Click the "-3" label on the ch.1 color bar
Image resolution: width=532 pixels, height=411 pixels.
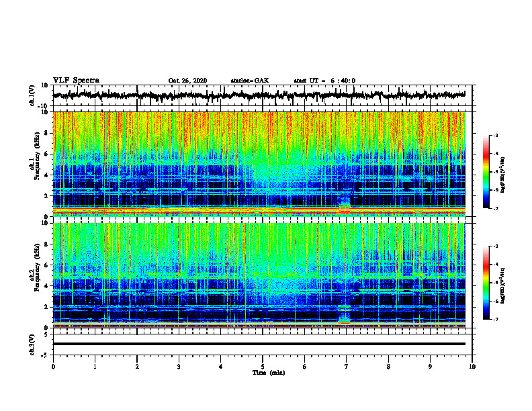495,136
